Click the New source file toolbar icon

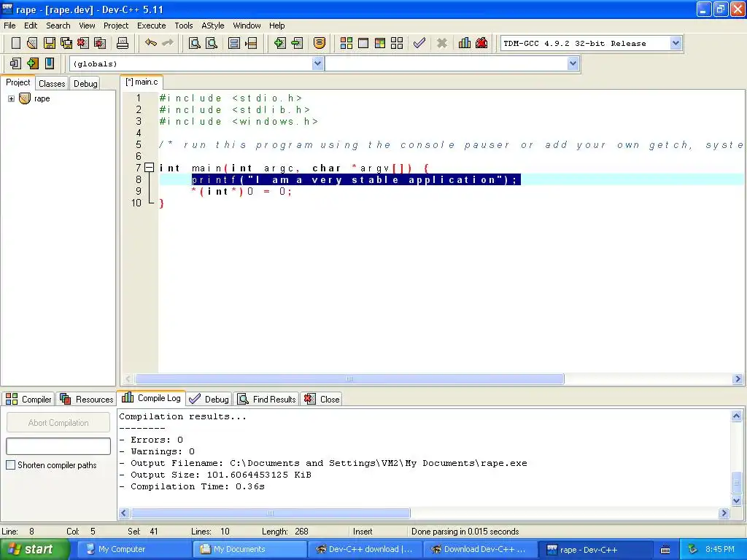[16, 43]
